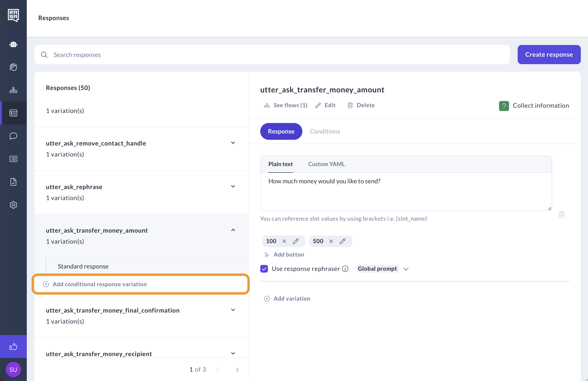
Task: Switch to the Conditions tab
Action: [325, 131]
